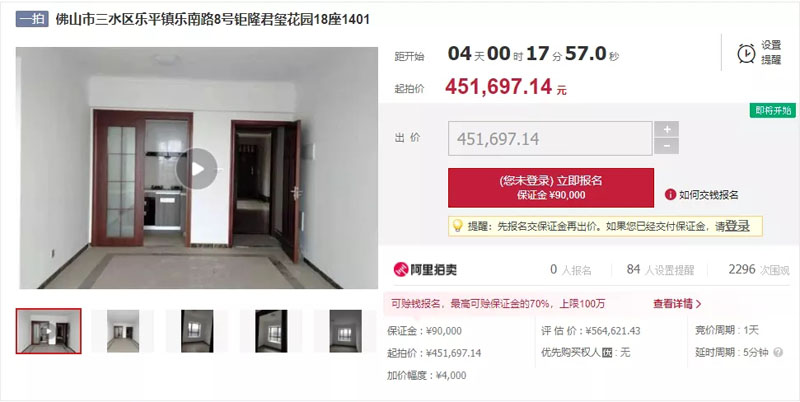Click the help icon next to 延时周期
Viewport: 800px width, 402px height.
coord(778,352)
